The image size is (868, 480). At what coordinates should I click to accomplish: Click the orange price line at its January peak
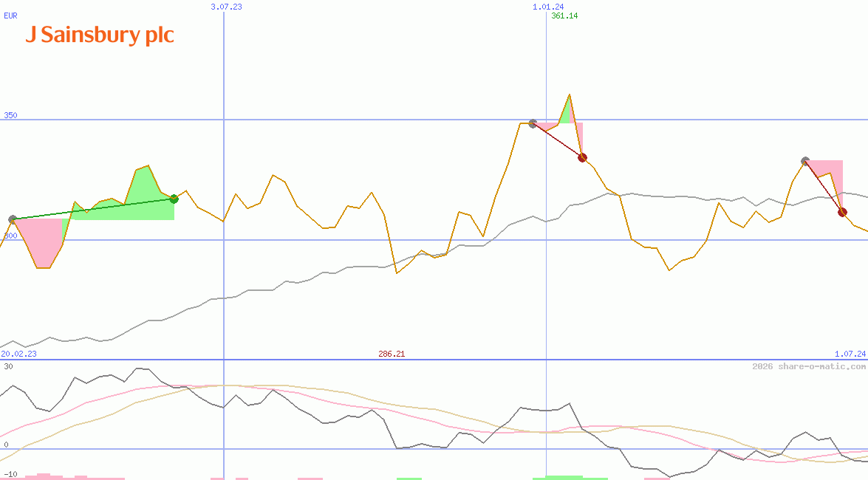click(x=569, y=96)
